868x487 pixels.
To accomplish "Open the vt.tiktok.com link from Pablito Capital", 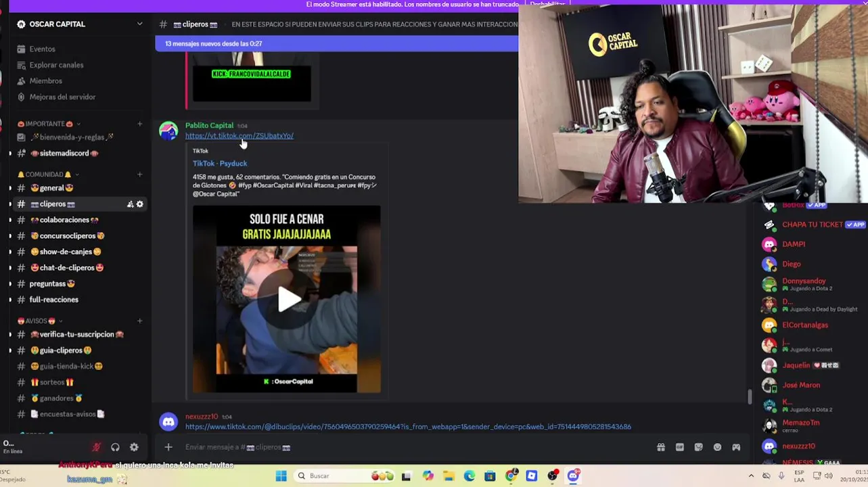I will pyautogui.click(x=239, y=136).
